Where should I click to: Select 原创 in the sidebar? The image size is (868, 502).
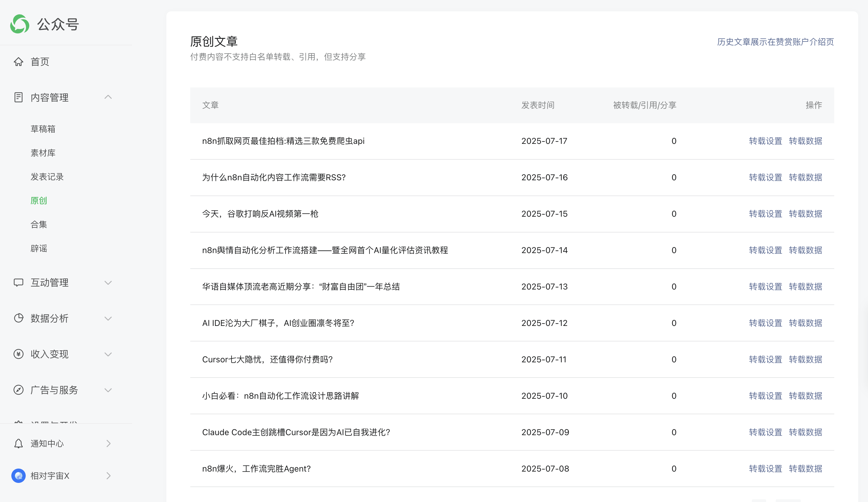[x=39, y=200]
